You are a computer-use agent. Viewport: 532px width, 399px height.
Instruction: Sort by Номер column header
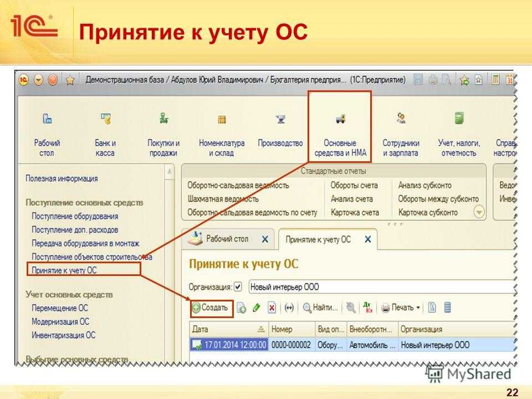click(x=292, y=329)
